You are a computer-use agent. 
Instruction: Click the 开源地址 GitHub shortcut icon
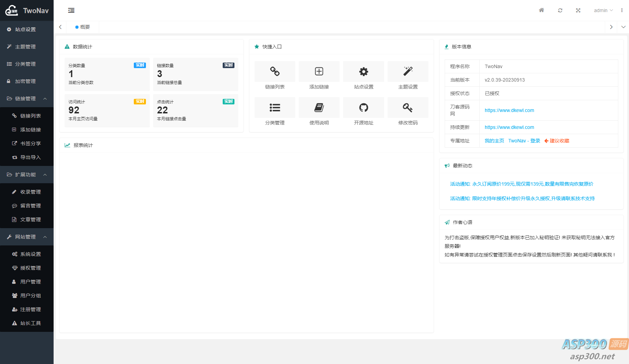tap(363, 108)
